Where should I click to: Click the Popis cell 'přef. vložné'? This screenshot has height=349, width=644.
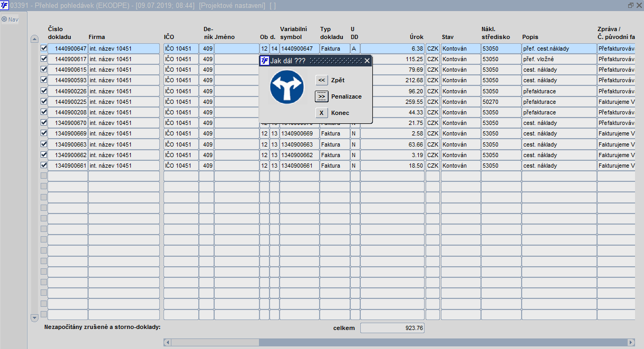559,59
